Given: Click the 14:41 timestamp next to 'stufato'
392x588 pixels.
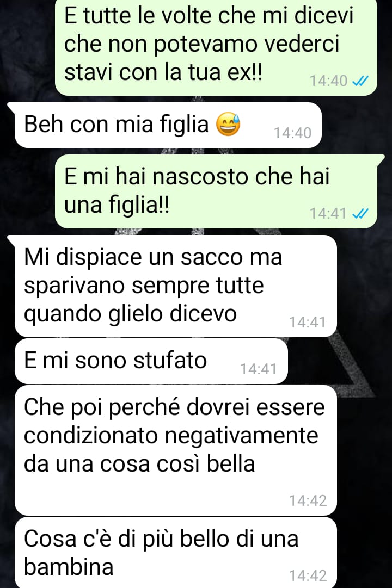Looking at the screenshot, I should 258,369.
